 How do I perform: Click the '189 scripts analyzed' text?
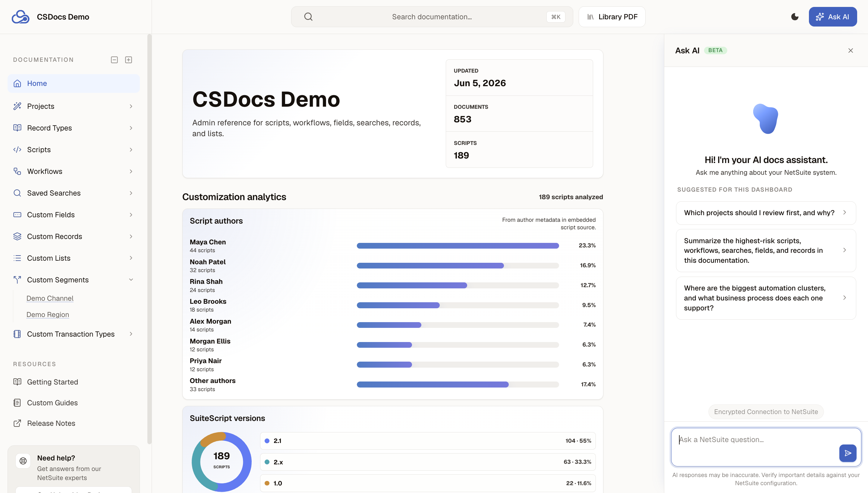point(571,197)
